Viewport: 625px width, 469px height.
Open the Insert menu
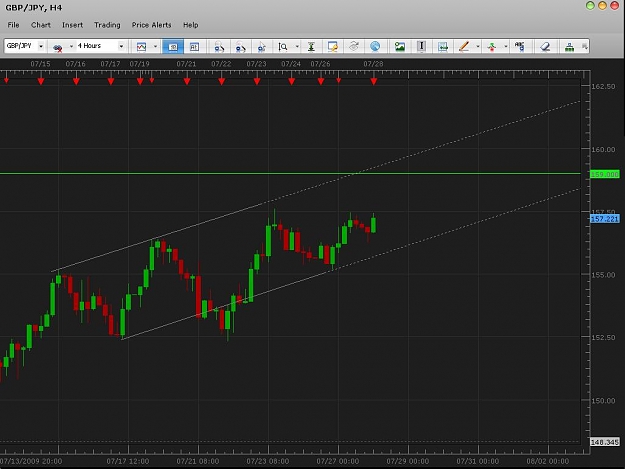pyautogui.click(x=72, y=25)
